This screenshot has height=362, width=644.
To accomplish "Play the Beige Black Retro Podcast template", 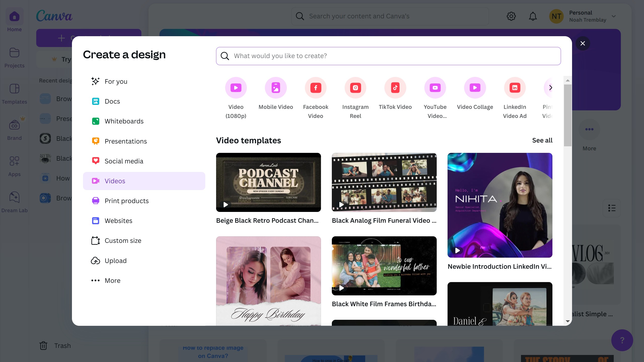I will (x=226, y=205).
